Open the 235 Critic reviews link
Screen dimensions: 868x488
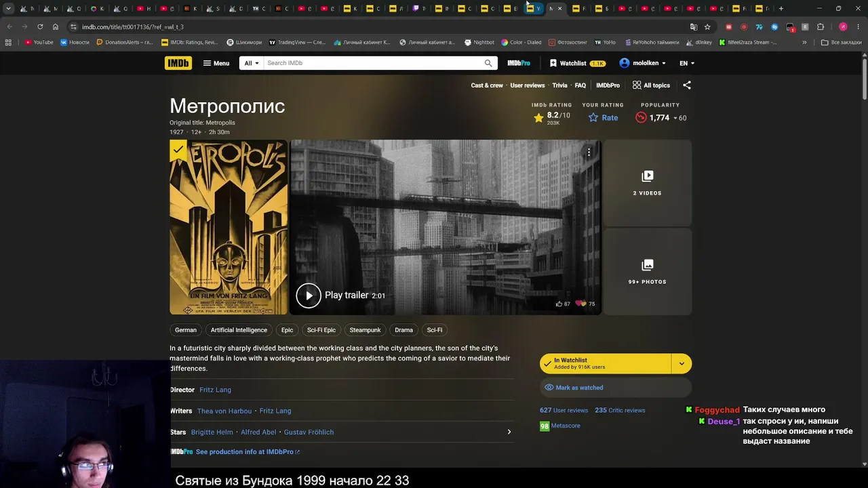pos(620,411)
